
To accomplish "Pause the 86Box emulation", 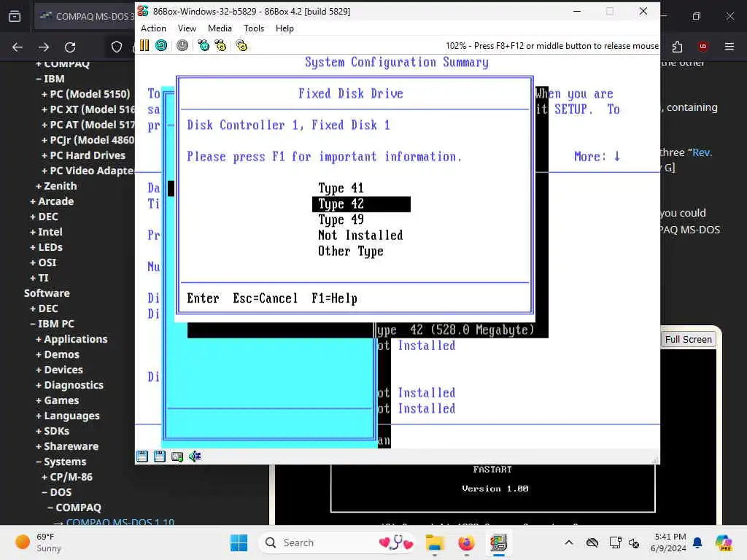I will pyautogui.click(x=144, y=46).
